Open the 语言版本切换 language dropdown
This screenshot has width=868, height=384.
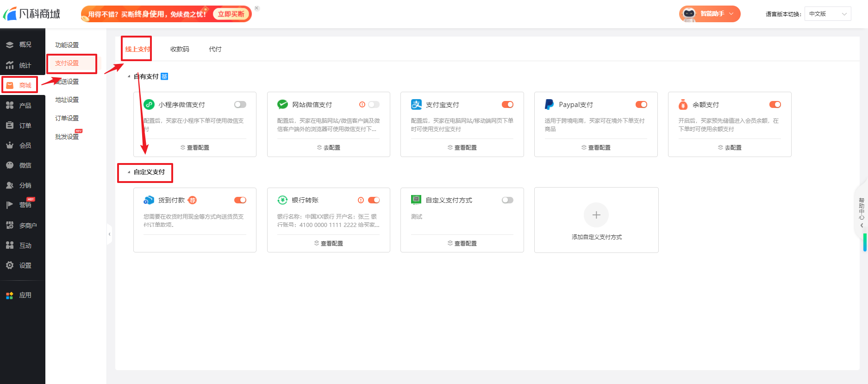point(827,14)
